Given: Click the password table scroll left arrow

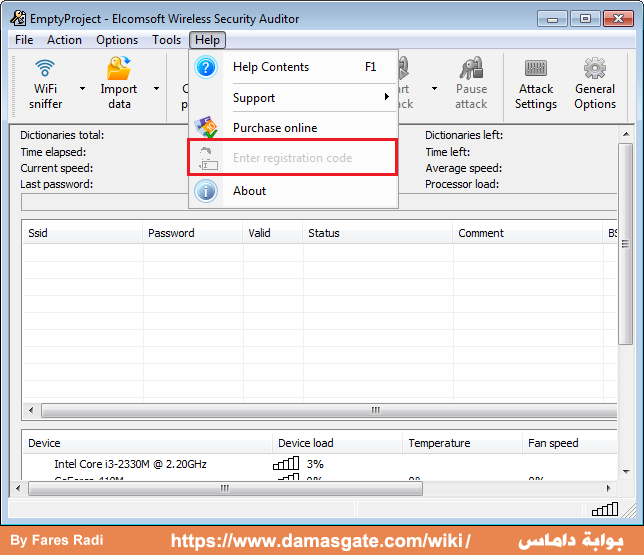Looking at the screenshot, I should tap(31, 410).
